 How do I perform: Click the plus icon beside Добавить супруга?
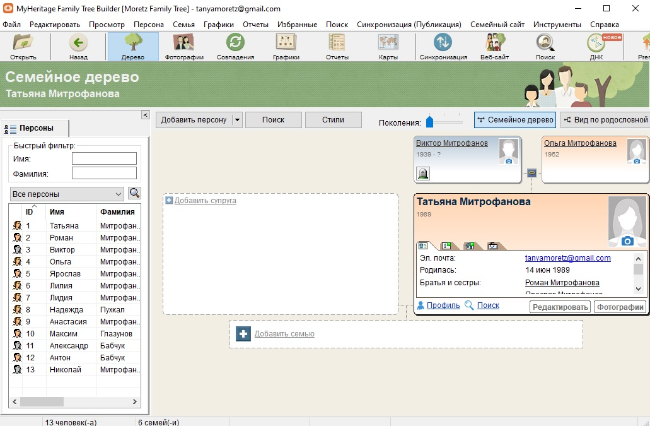(x=169, y=201)
